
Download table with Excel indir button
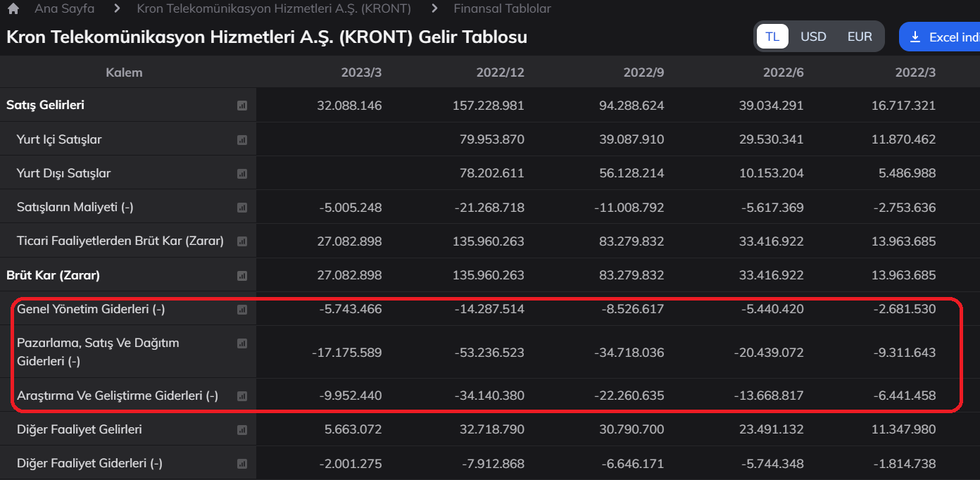(939, 37)
